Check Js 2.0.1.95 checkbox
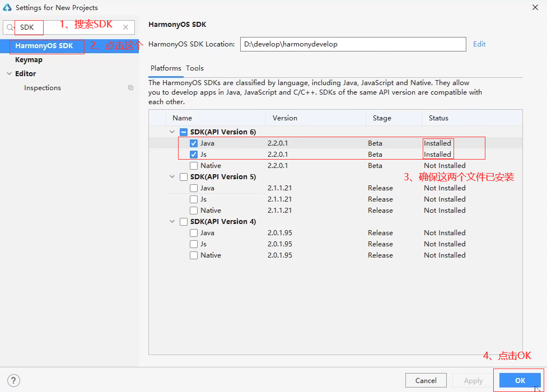 point(194,244)
